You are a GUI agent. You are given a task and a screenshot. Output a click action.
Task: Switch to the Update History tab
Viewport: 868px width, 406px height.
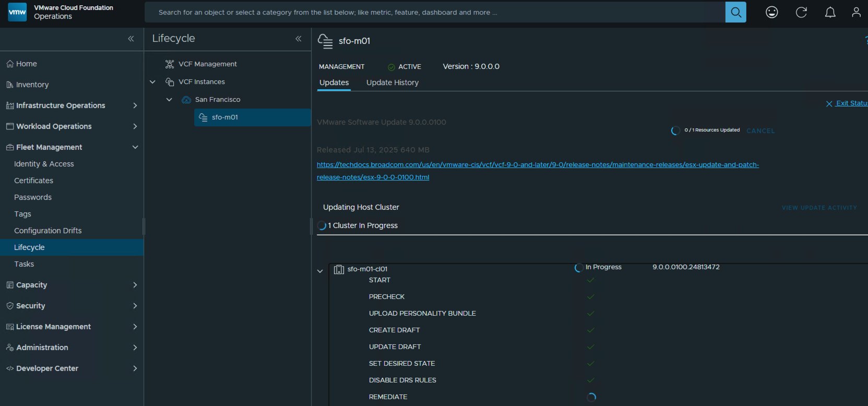click(x=393, y=82)
